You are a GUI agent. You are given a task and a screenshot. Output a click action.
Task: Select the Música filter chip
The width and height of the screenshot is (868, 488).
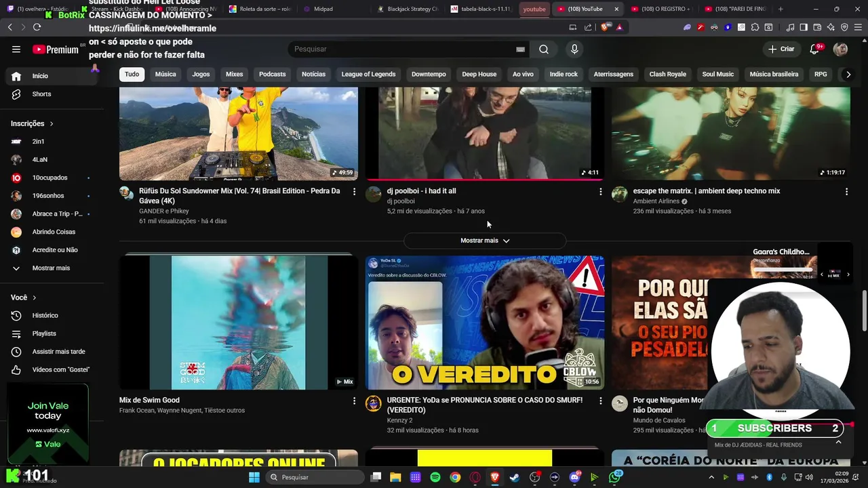(165, 74)
